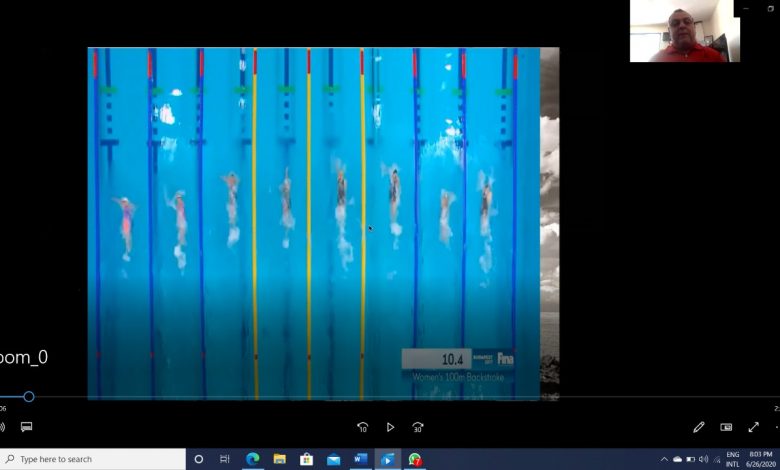Skip back 10 seconds
This screenshot has width=780, height=470.
363,427
